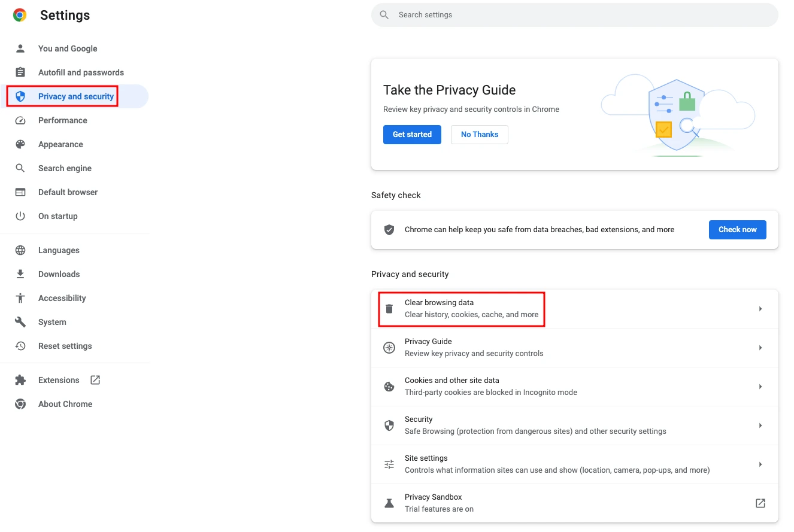Viewport: 794px width, 532px height.
Task: Click 'Third-party cookies are blocked in Incognito mode'
Action: coord(491,393)
